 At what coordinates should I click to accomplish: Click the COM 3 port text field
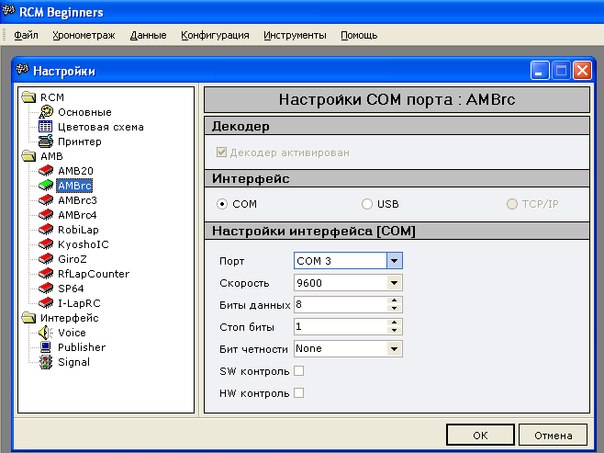click(x=340, y=261)
